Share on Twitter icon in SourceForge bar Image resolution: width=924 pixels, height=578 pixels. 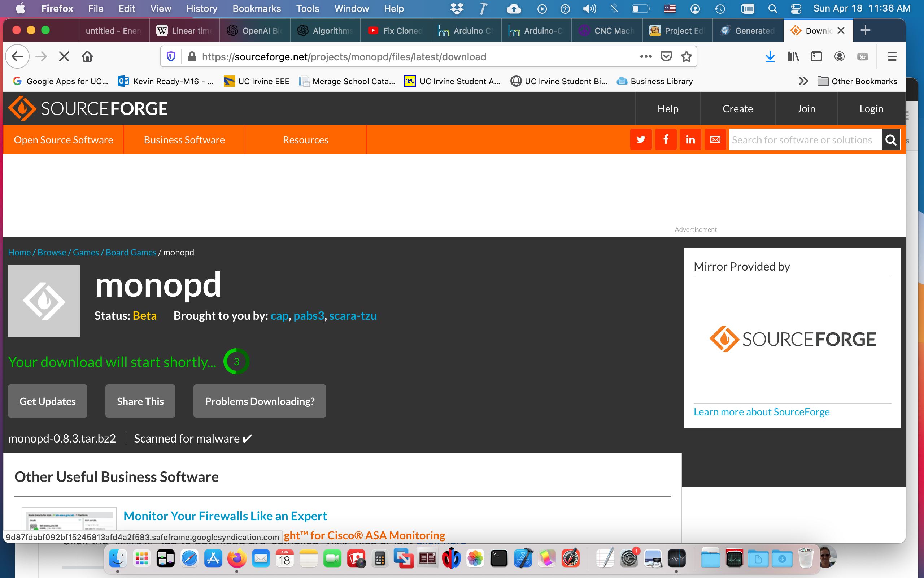(x=641, y=139)
